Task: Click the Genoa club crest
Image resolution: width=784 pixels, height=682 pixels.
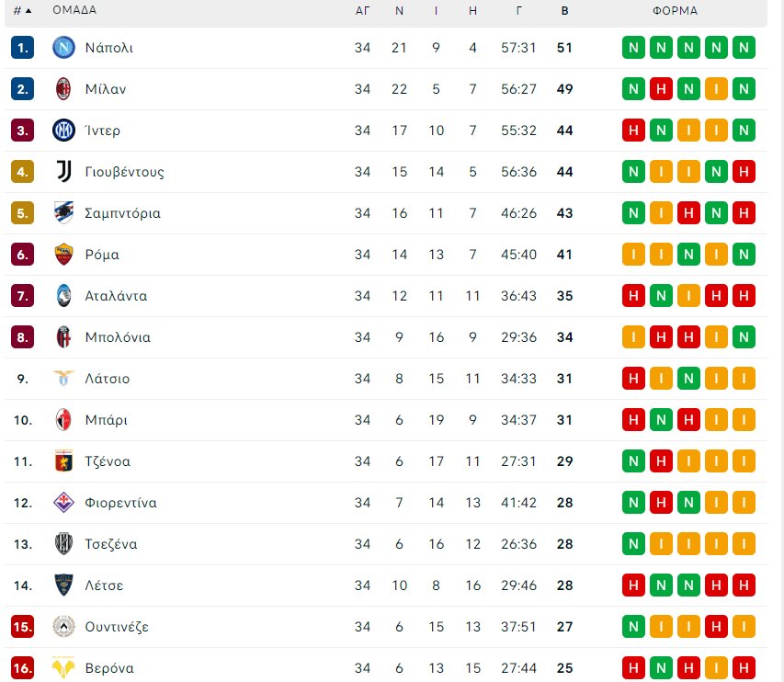Action: coord(63,461)
